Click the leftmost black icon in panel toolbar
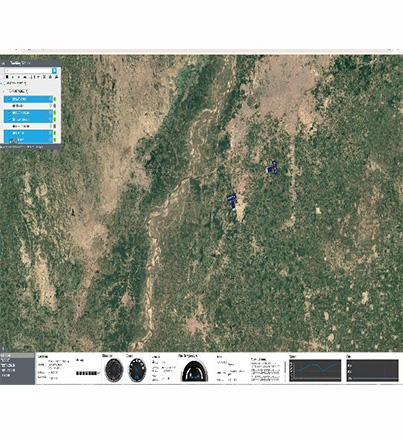Image resolution: width=403 pixels, height=440 pixels. tap(7, 77)
